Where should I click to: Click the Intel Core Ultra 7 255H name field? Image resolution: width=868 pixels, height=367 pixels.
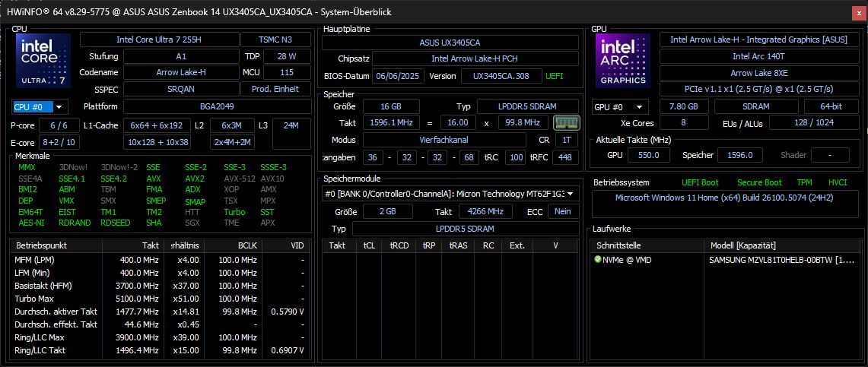(x=157, y=40)
